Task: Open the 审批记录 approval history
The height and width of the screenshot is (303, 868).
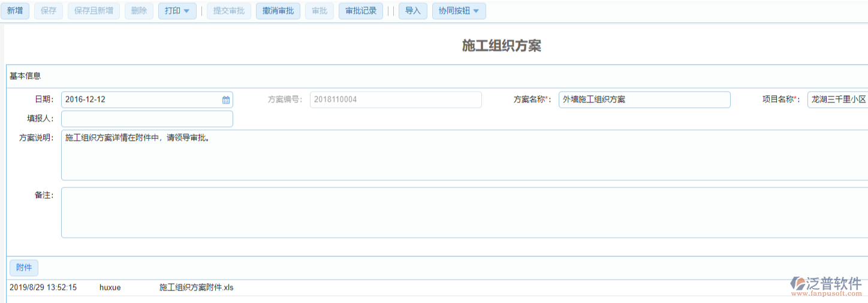Action: coord(361,11)
